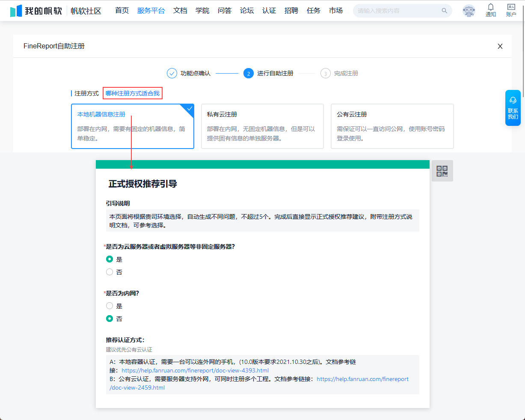The image size is (525, 420).
Task: Open the user avatar icon
Action: click(x=469, y=11)
